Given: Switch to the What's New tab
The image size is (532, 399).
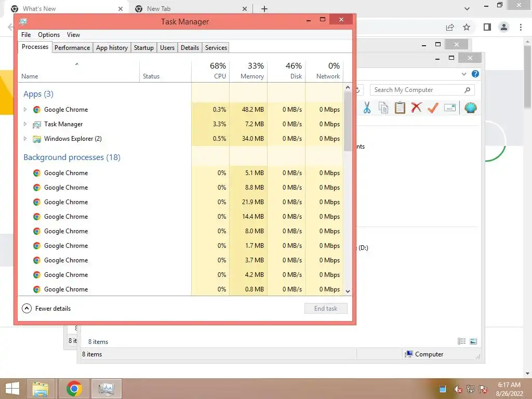Looking at the screenshot, I should 67,9.
